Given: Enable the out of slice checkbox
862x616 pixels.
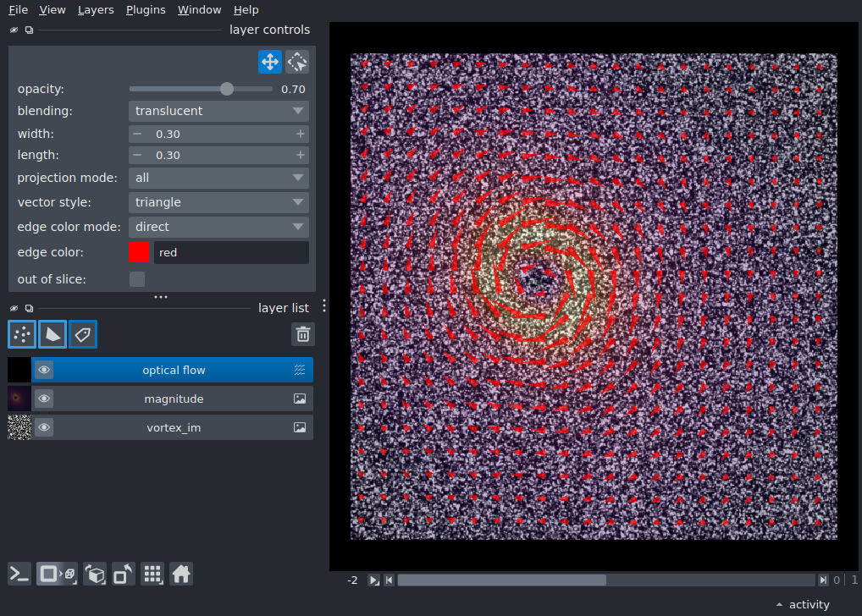Looking at the screenshot, I should pyautogui.click(x=137, y=279).
